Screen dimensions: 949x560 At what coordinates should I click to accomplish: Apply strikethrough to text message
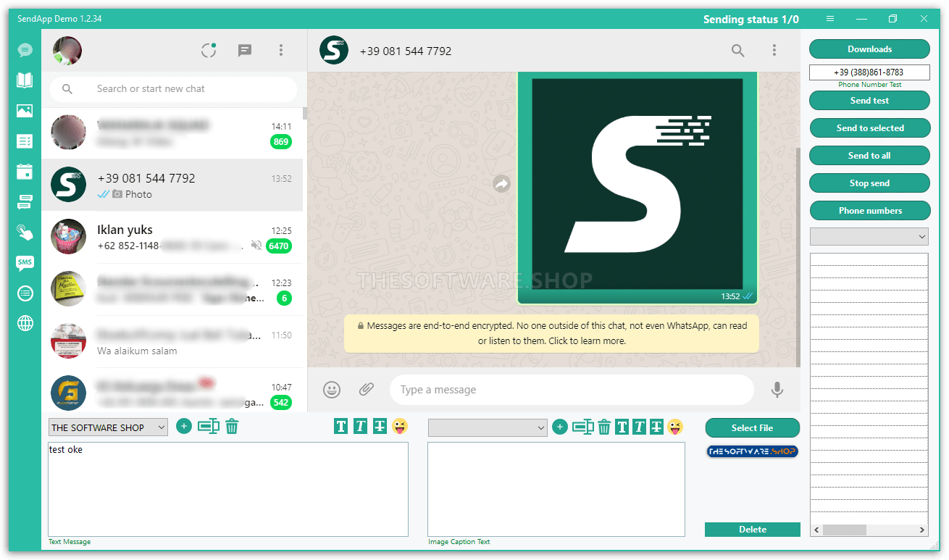(380, 427)
